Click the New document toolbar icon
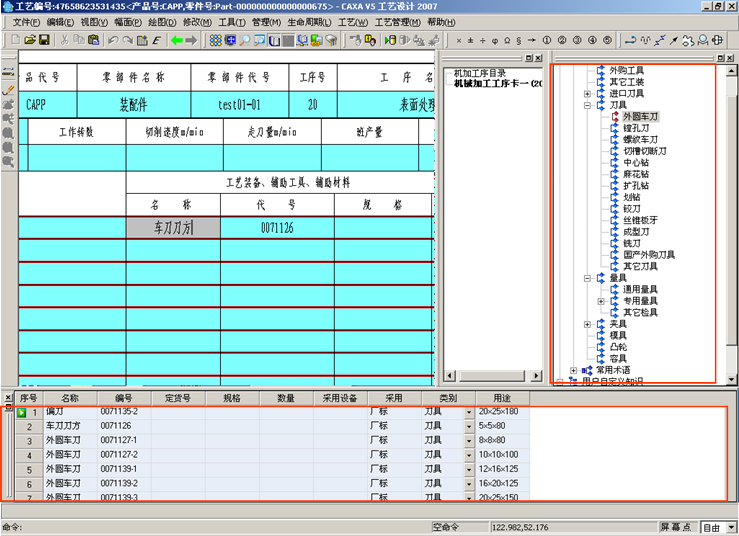The width and height of the screenshot is (739, 536). click(15, 40)
